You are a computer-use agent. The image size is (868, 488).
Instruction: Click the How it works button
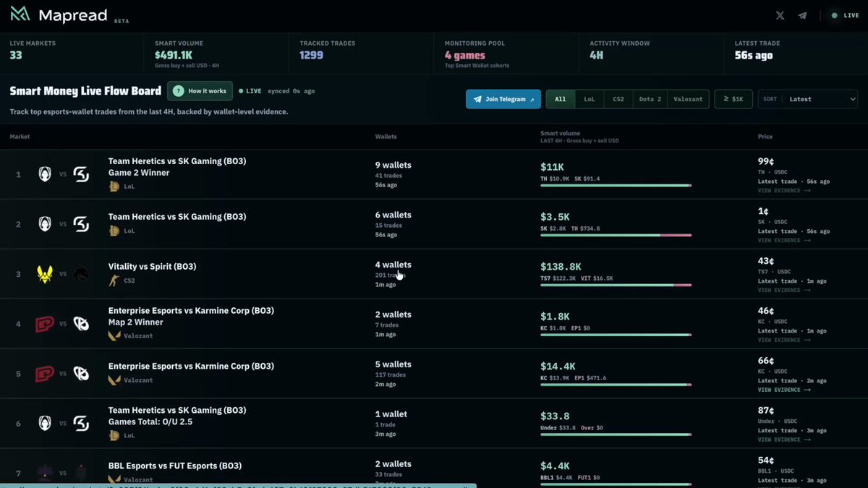click(x=200, y=91)
